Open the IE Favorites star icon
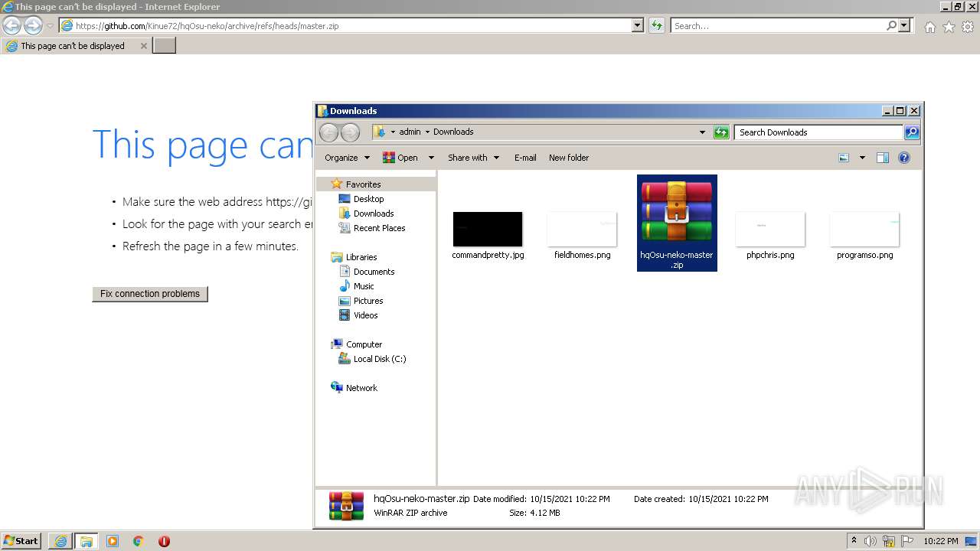 coord(949,27)
